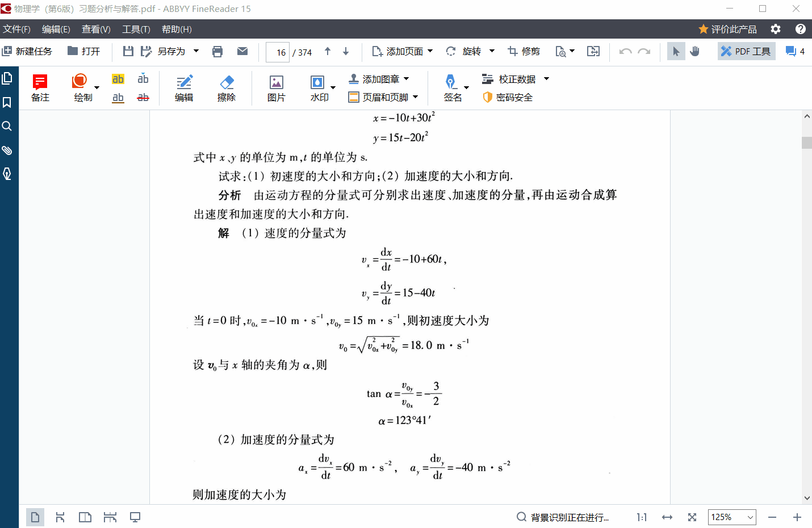812x528 pixels.
Task: Click the Save document icon
Action: 128,52
